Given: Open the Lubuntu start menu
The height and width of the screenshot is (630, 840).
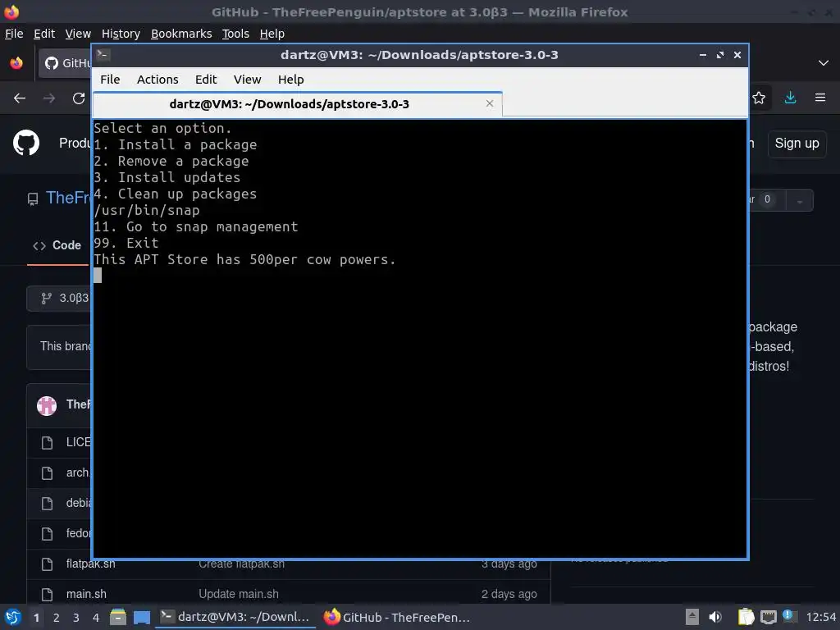Looking at the screenshot, I should 12,617.
